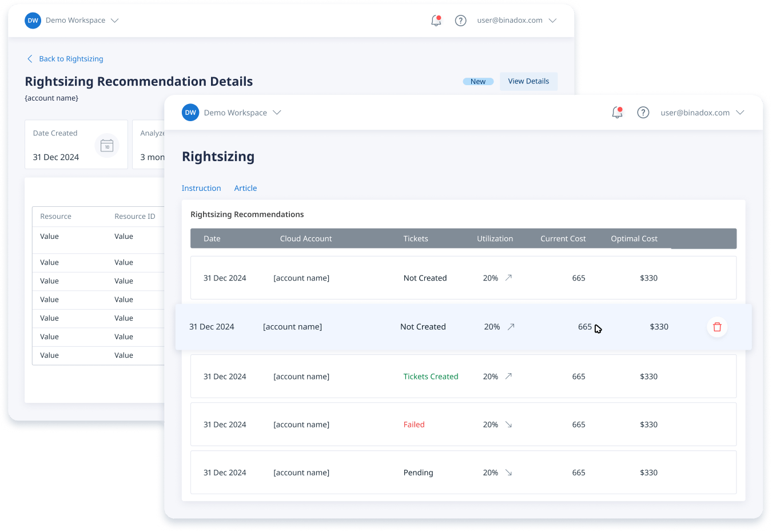Viewport: 772px width, 532px height.
Task: Click Resource ID column header in Details window
Action: [135, 217]
